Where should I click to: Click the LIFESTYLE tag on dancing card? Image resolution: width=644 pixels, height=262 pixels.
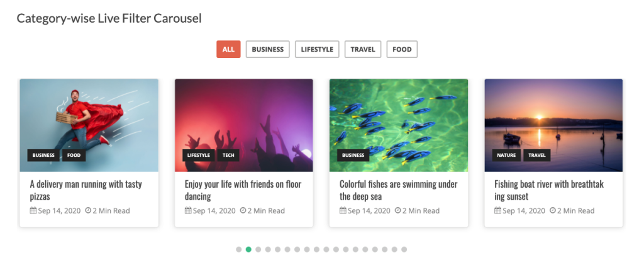click(x=198, y=155)
